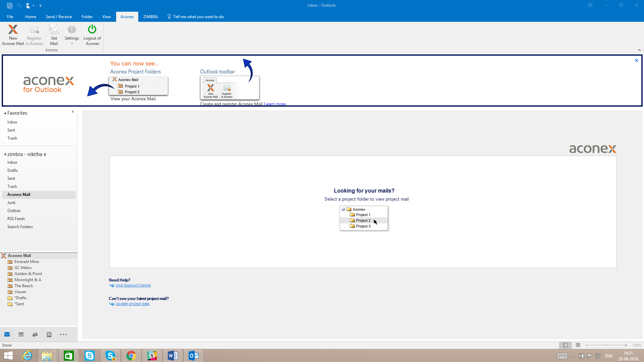
Task: Switch to the Send / Receive tab
Action: coord(59,17)
